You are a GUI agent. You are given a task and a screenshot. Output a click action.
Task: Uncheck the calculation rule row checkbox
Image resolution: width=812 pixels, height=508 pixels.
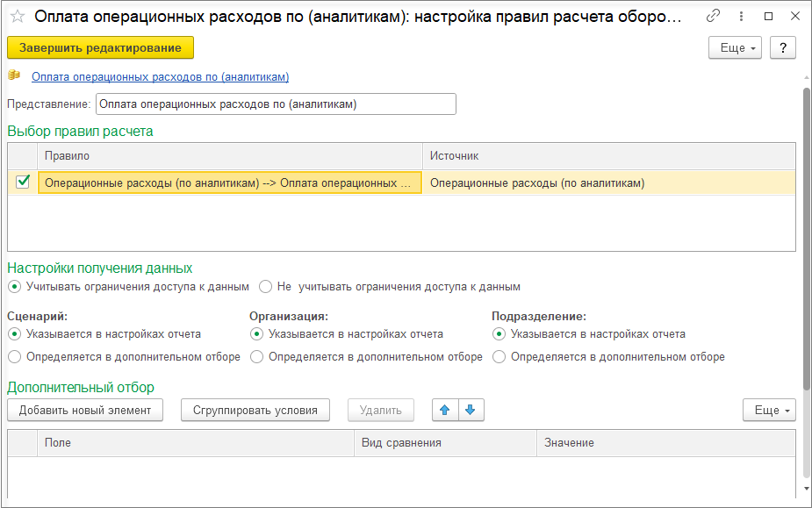pos(23,182)
